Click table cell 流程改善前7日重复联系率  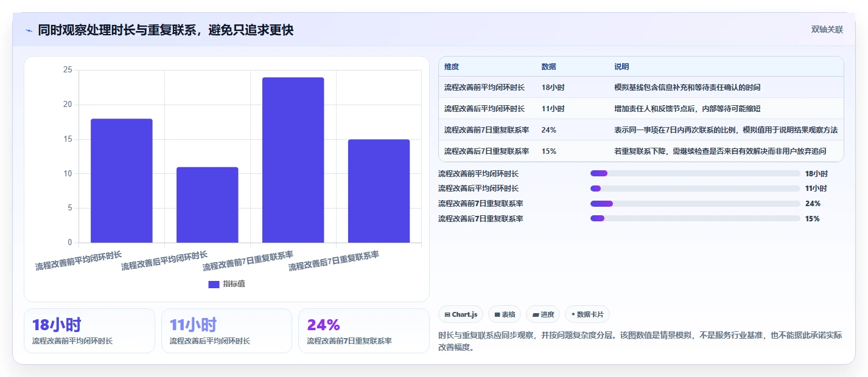pos(486,130)
